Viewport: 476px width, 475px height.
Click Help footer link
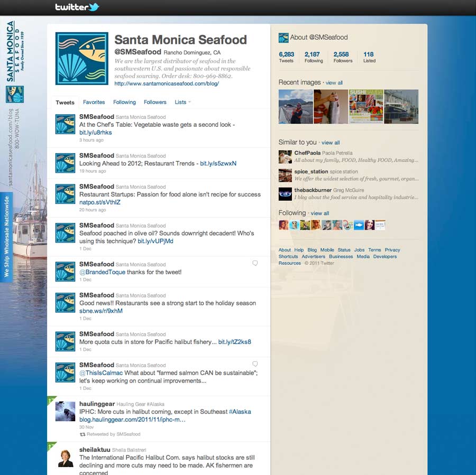click(x=299, y=250)
